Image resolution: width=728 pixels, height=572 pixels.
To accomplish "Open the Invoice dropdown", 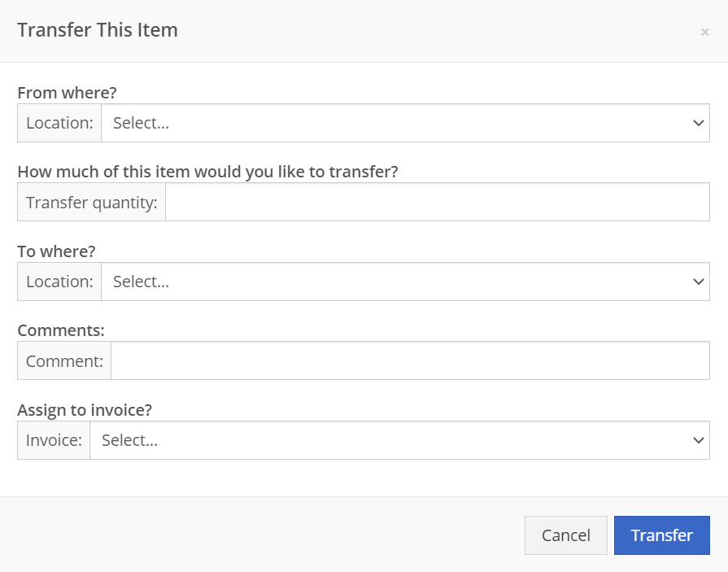I will [x=399, y=441].
